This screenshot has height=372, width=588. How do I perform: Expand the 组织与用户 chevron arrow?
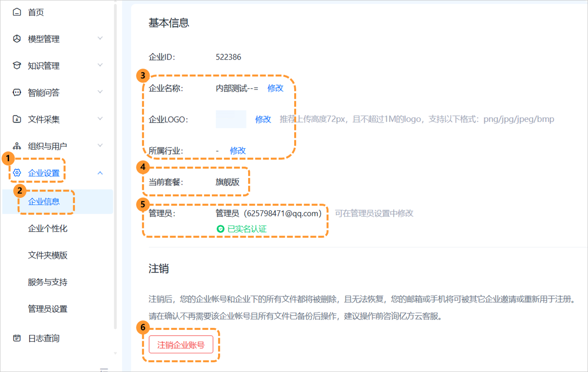[x=100, y=146]
